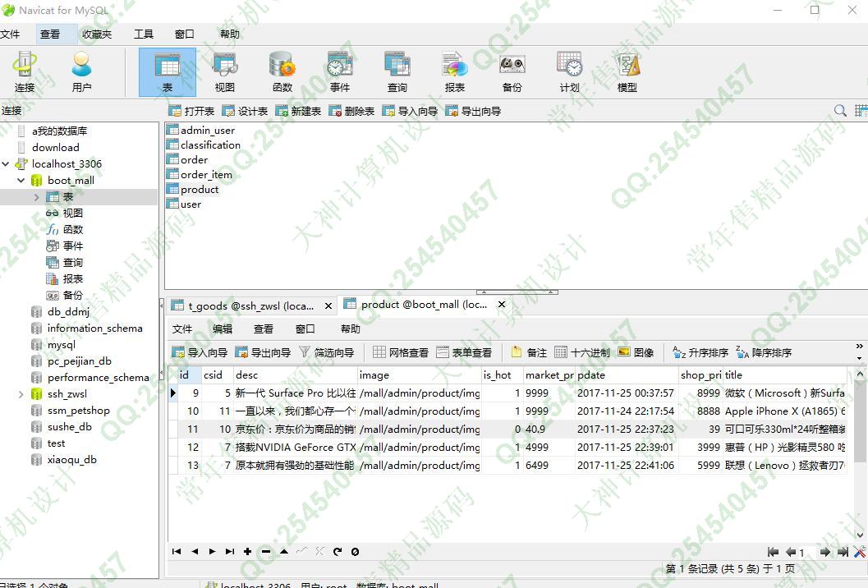
Task: Switch to t_goods @ssh_zwsl tab
Action: [250, 306]
